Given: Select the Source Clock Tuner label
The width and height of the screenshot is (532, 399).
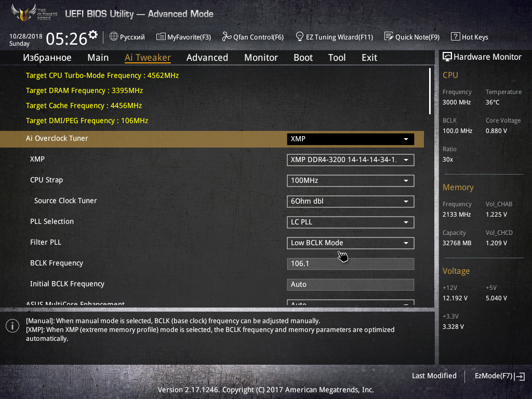Looking at the screenshot, I should point(65,201).
